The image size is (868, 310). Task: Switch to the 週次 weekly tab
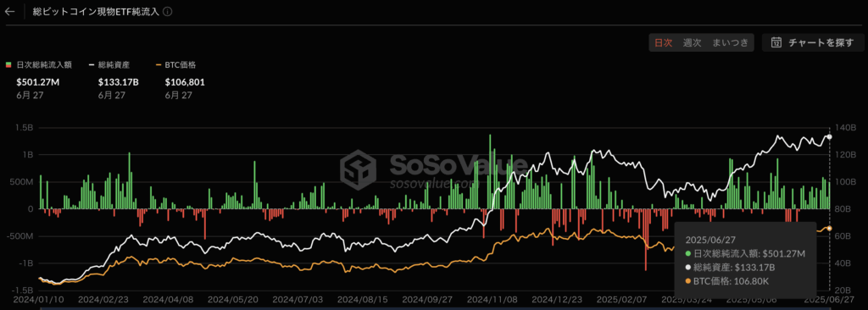click(692, 42)
